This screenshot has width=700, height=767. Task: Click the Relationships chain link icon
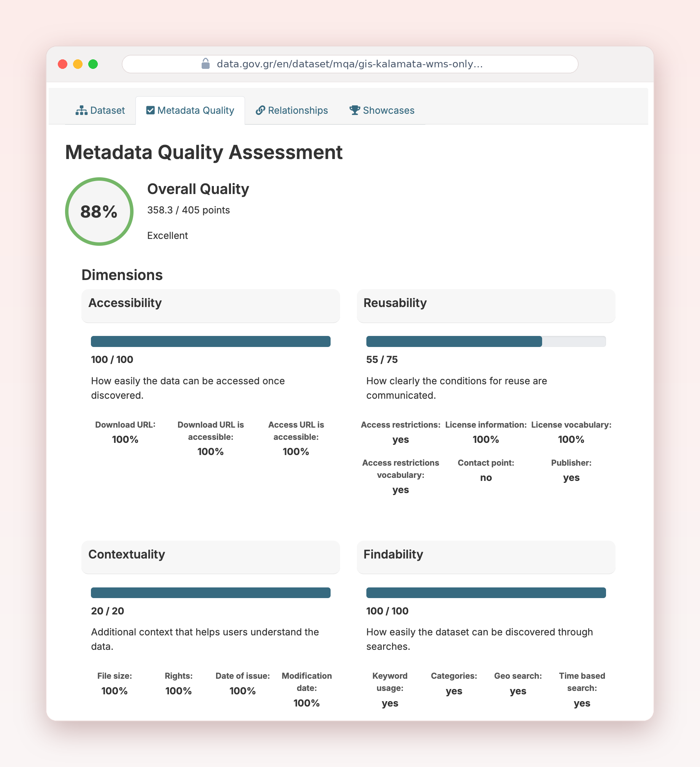[x=260, y=110]
